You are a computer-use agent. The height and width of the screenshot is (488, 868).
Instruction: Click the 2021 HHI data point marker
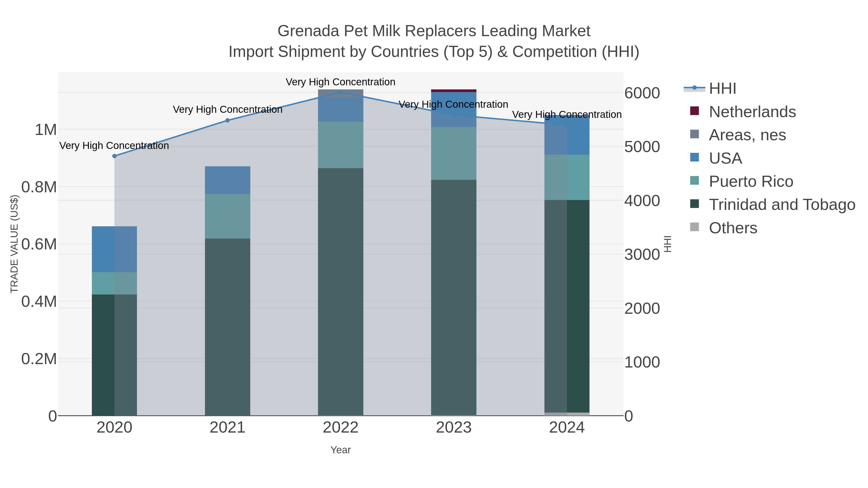pos(227,120)
